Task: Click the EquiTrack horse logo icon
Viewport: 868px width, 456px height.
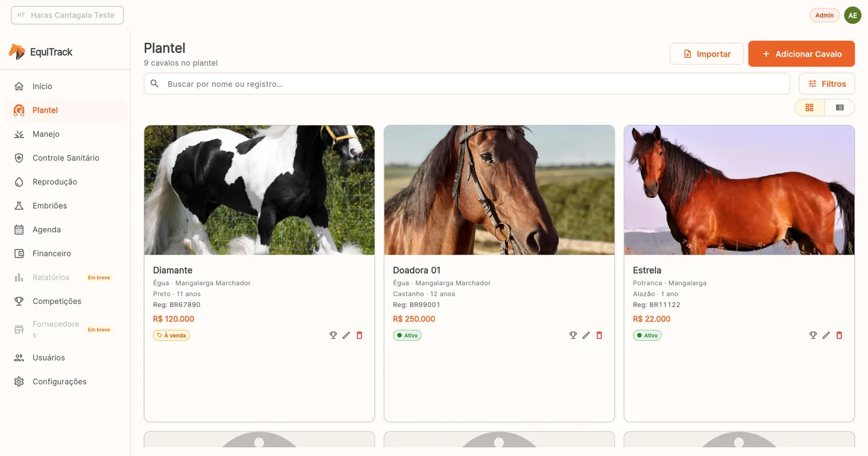Action: [17, 52]
